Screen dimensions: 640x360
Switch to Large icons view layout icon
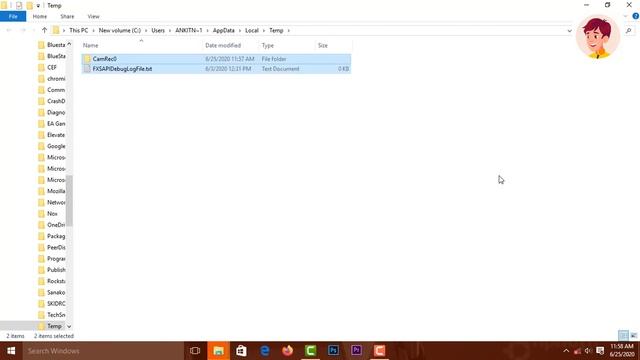coord(633,336)
